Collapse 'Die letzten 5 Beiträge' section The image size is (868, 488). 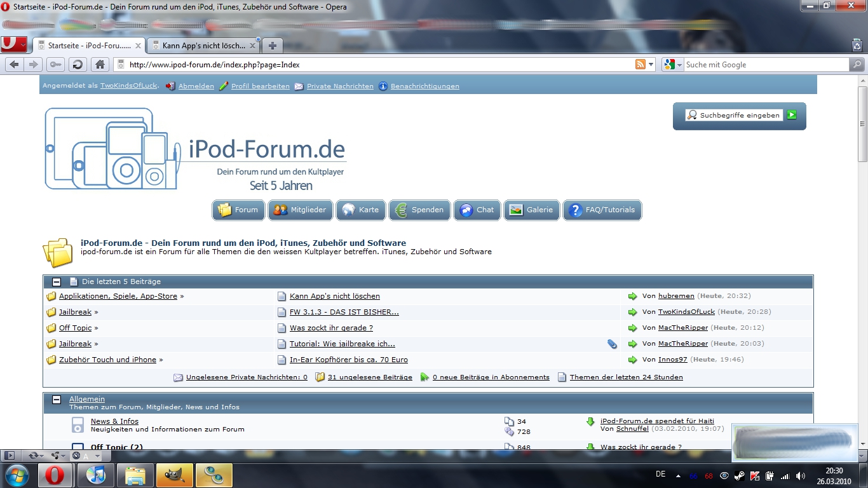click(x=57, y=281)
